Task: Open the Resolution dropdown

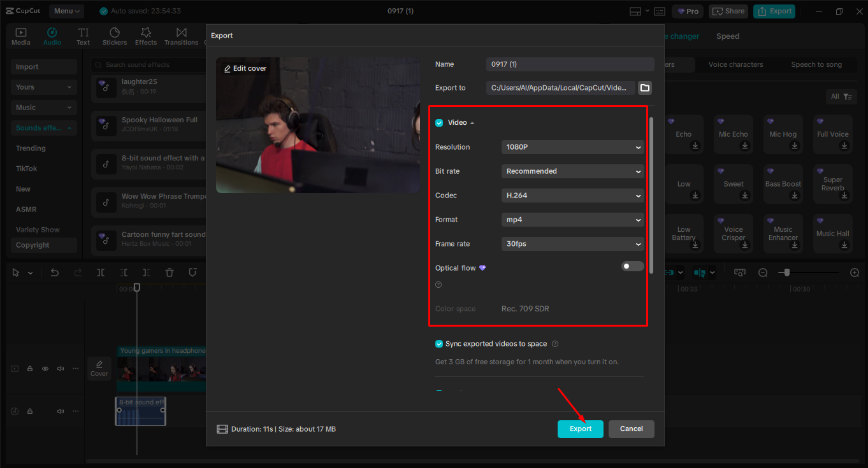Action: [x=572, y=147]
